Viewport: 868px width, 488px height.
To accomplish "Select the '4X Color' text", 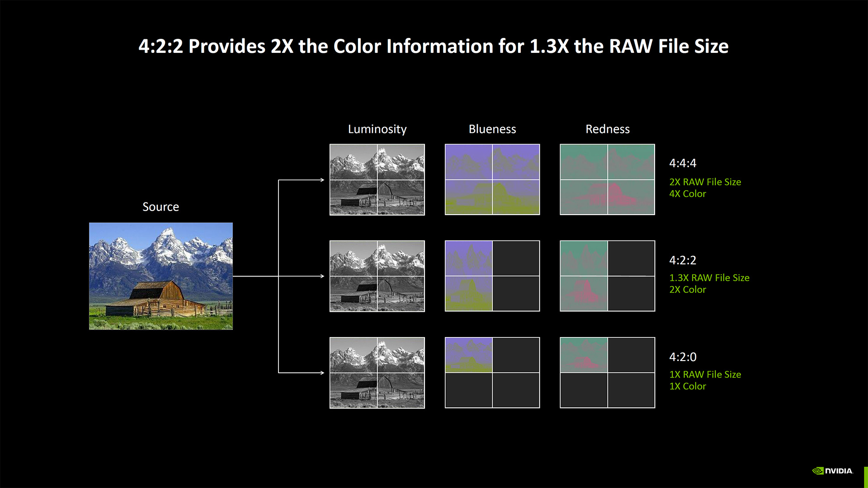I will [x=688, y=193].
